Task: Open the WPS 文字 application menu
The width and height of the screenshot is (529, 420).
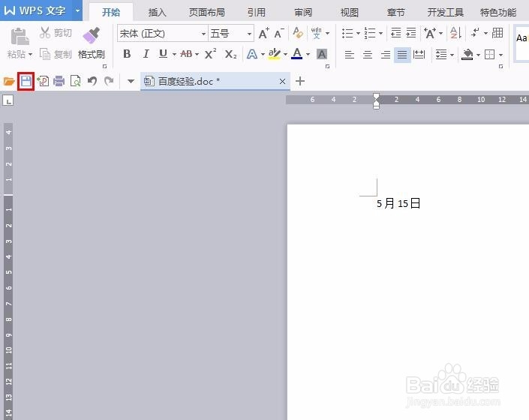Action: [x=41, y=10]
